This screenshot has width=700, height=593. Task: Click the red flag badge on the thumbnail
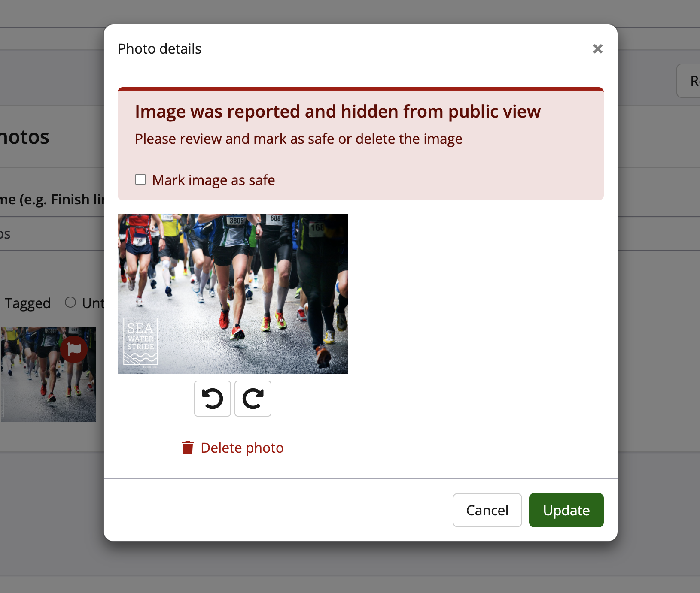point(74,349)
